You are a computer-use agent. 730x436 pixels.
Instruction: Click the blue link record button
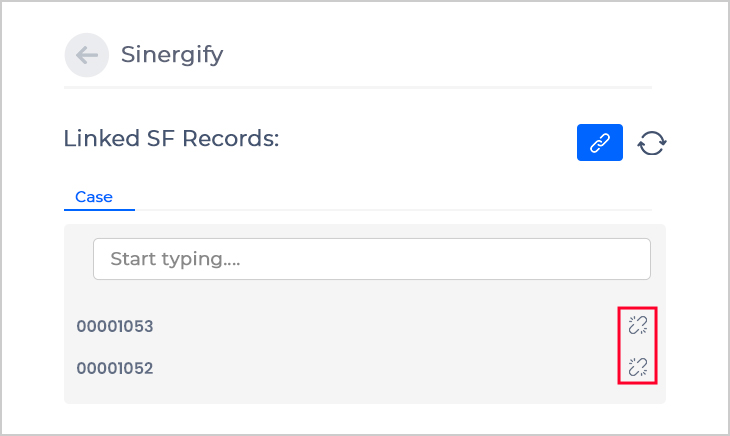pos(600,142)
